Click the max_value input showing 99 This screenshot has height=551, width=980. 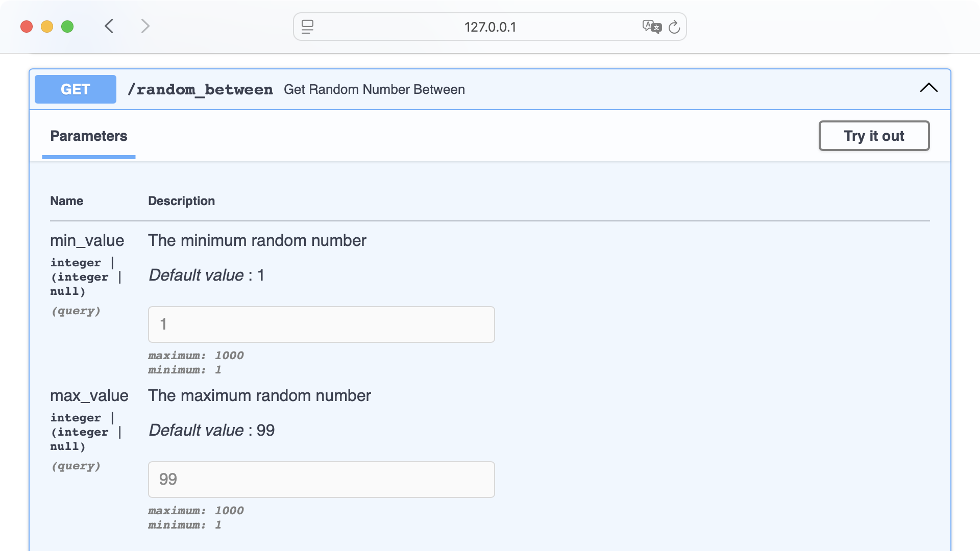click(321, 479)
